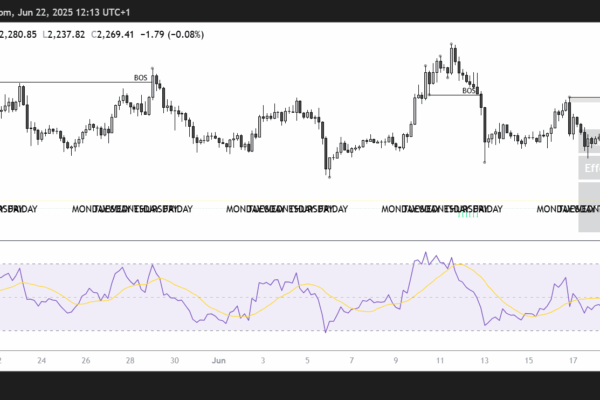This screenshot has width=600, height=400.
Task: Click the 15 date on the time axis
Action: tap(528, 361)
